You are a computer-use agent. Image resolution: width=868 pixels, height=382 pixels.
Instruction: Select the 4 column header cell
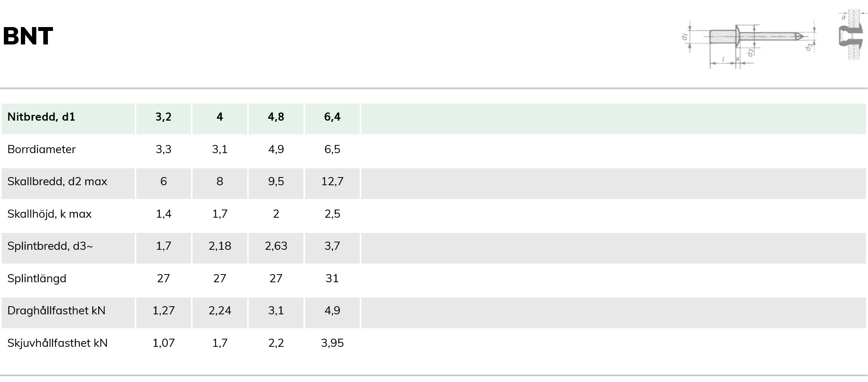point(220,117)
